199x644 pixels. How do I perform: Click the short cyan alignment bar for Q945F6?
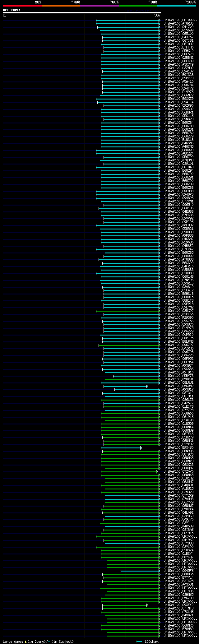tap(141, 571)
